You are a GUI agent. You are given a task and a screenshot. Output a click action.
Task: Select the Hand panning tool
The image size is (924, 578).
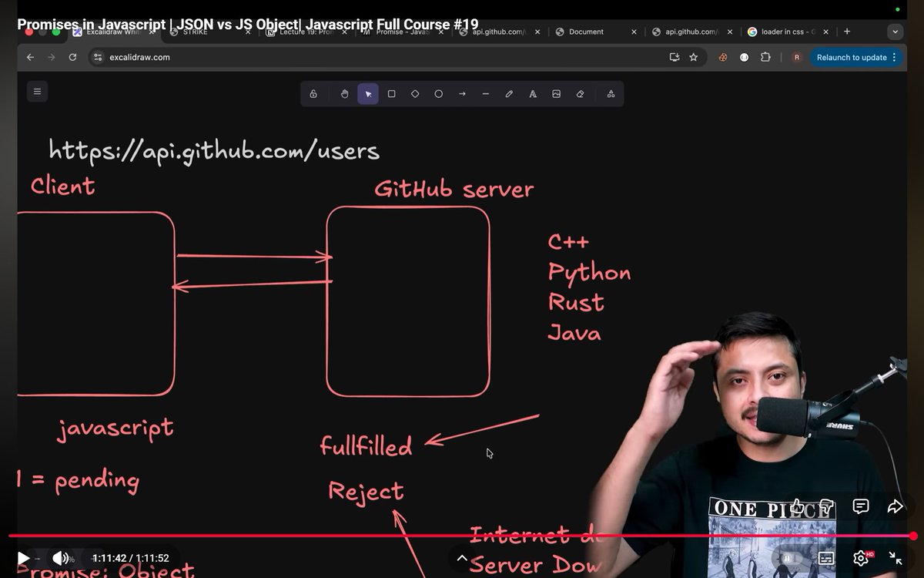pyautogui.click(x=344, y=94)
